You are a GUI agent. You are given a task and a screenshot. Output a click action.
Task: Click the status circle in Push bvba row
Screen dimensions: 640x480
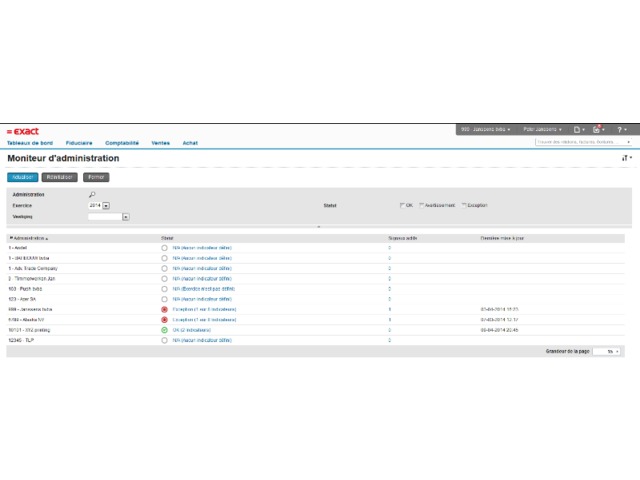tap(164, 289)
